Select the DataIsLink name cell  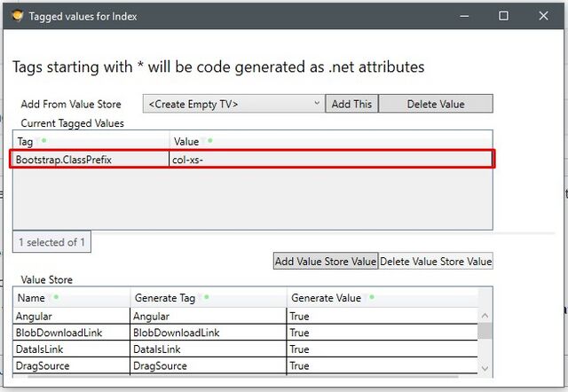71,349
